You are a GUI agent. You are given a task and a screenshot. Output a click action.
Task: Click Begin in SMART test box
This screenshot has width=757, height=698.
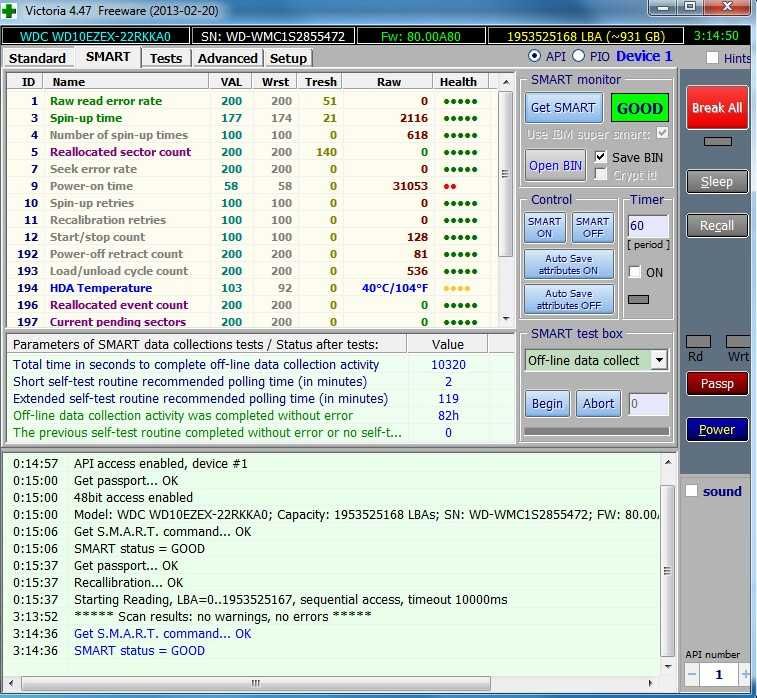pyautogui.click(x=547, y=404)
